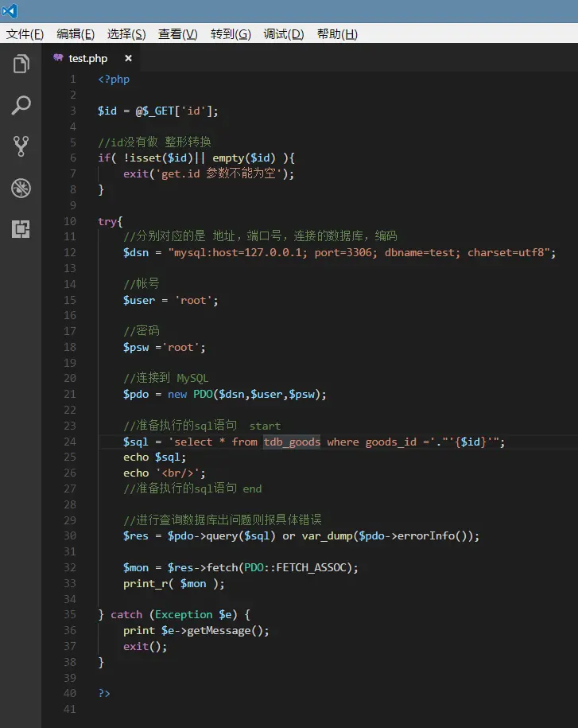Open the 帮助(H) menu
This screenshot has width=578, height=728.
[x=337, y=34]
